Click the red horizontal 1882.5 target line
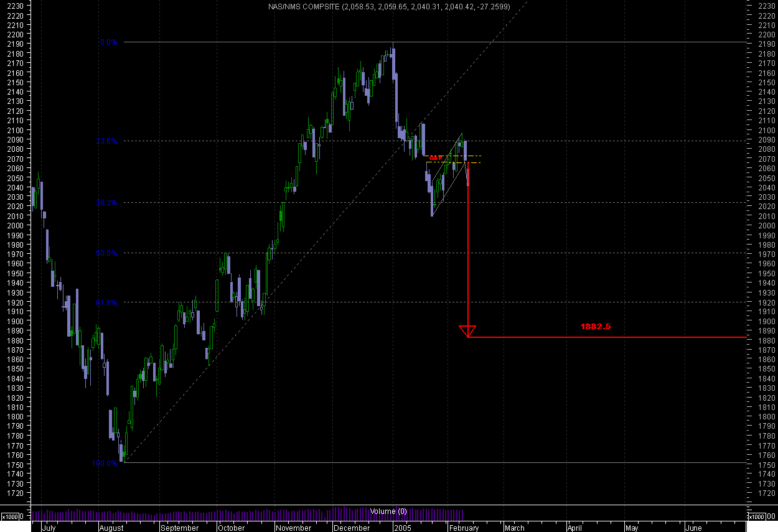 607,337
